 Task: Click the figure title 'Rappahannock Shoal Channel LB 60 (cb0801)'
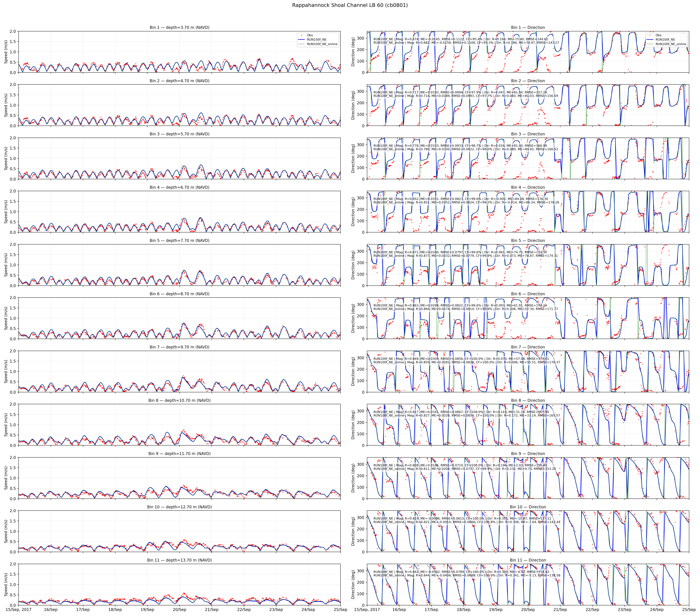350,5
